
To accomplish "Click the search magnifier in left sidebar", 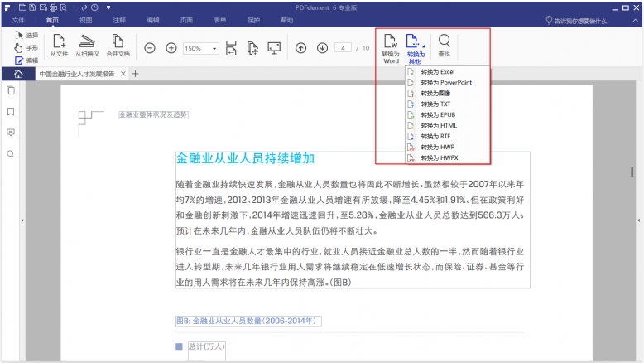I will (x=11, y=154).
